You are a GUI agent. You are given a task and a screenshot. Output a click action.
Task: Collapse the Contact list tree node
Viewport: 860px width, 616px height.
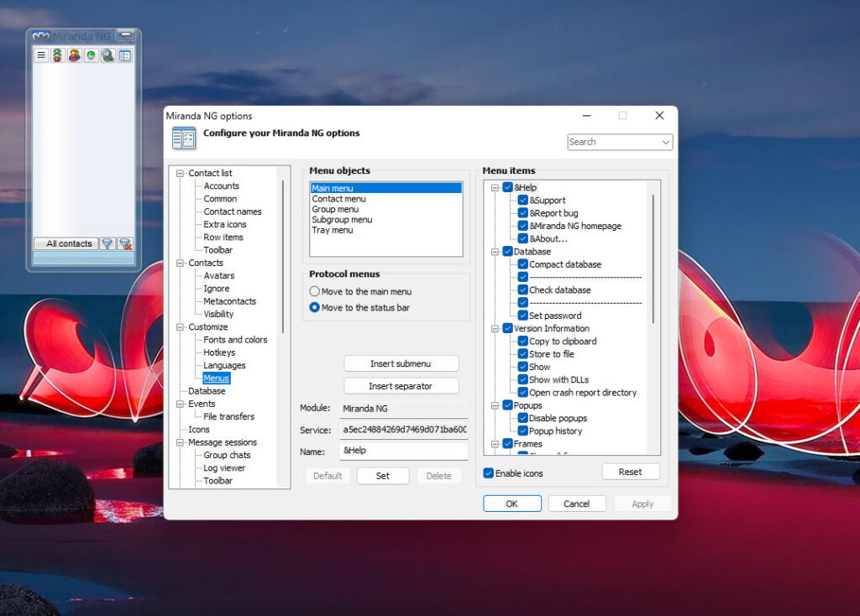click(180, 173)
